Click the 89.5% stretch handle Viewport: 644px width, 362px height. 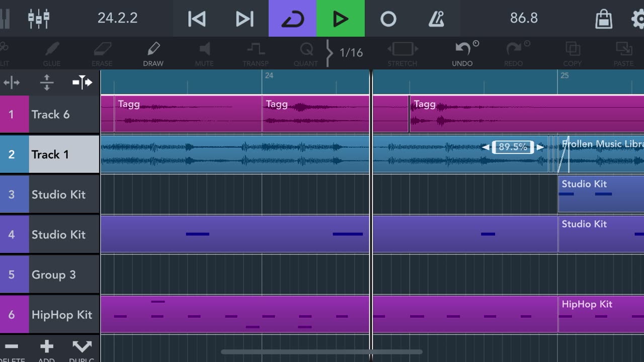tap(513, 147)
